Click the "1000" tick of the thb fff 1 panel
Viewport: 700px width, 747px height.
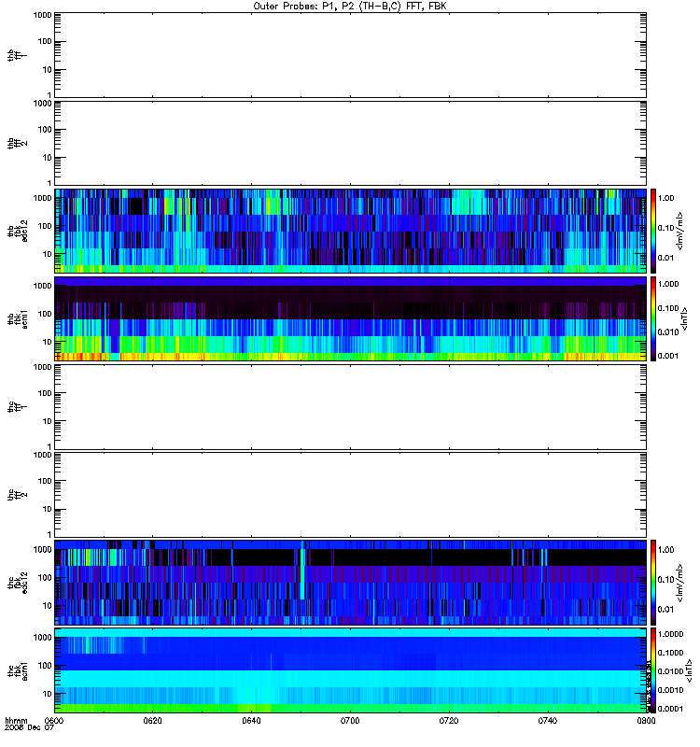pyautogui.click(x=42, y=15)
